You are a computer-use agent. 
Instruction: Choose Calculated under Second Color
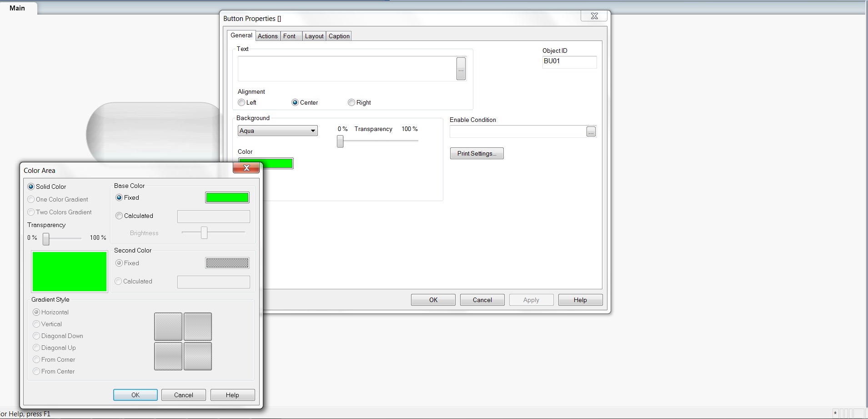pos(134,281)
